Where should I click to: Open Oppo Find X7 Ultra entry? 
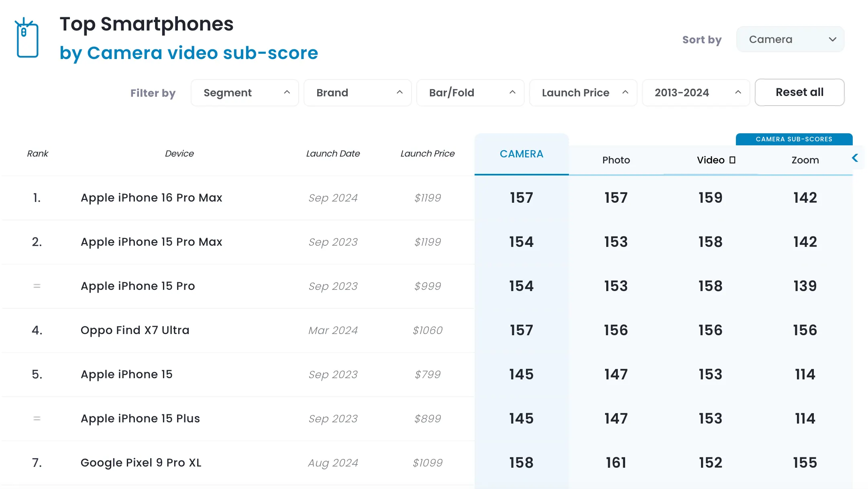click(135, 330)
